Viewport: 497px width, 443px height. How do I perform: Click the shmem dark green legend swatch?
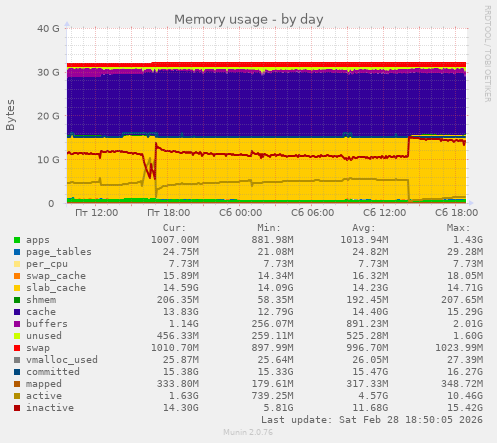pyautogui.click(x=17, y=300)
